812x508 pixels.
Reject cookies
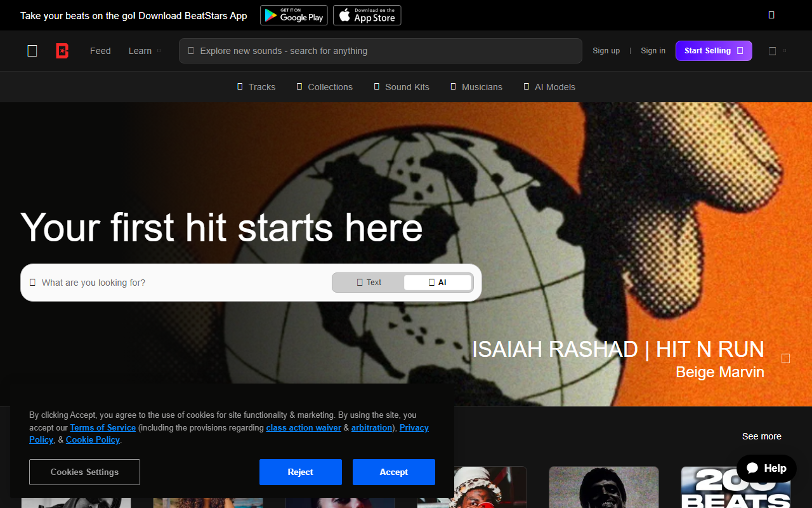tap(301, 472)
